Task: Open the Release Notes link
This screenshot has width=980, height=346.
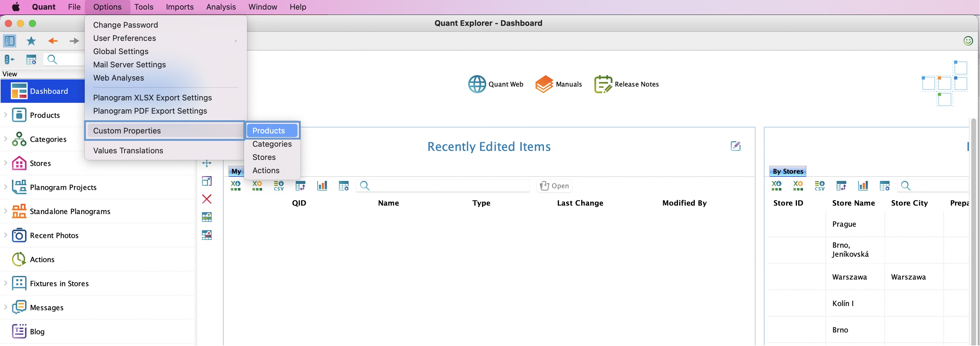Action: point(626,84)
